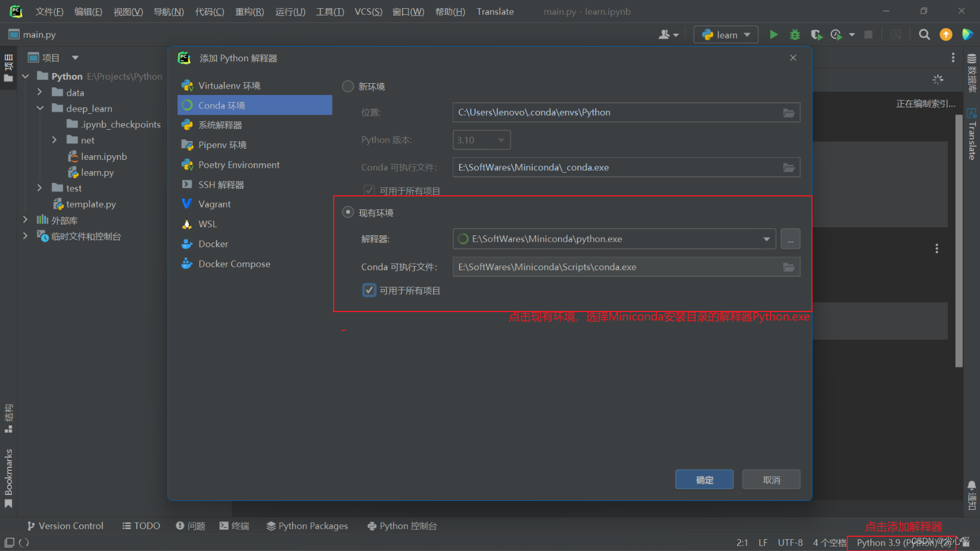Select Conda environment option
The image size is (980, 551).
point(255,105)
